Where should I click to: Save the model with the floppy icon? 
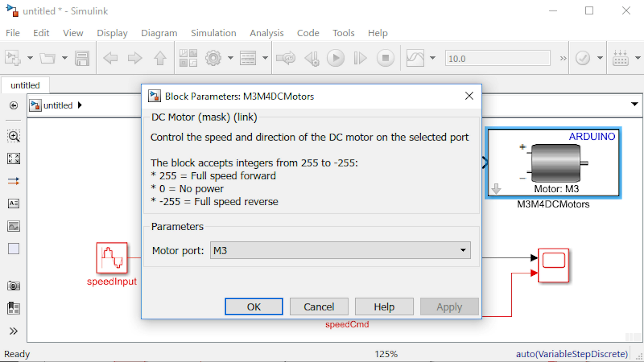[x=82, y=58]
